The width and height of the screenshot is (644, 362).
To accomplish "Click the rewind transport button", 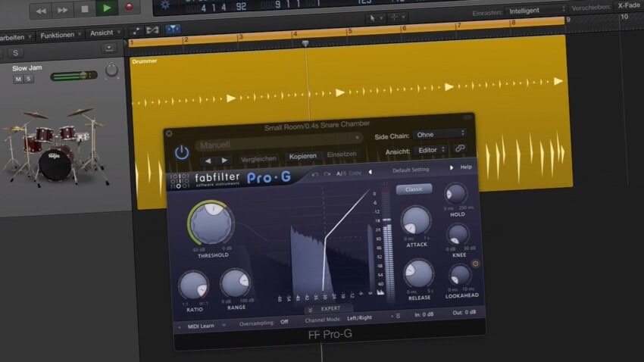I will click(x=41, y=11).
